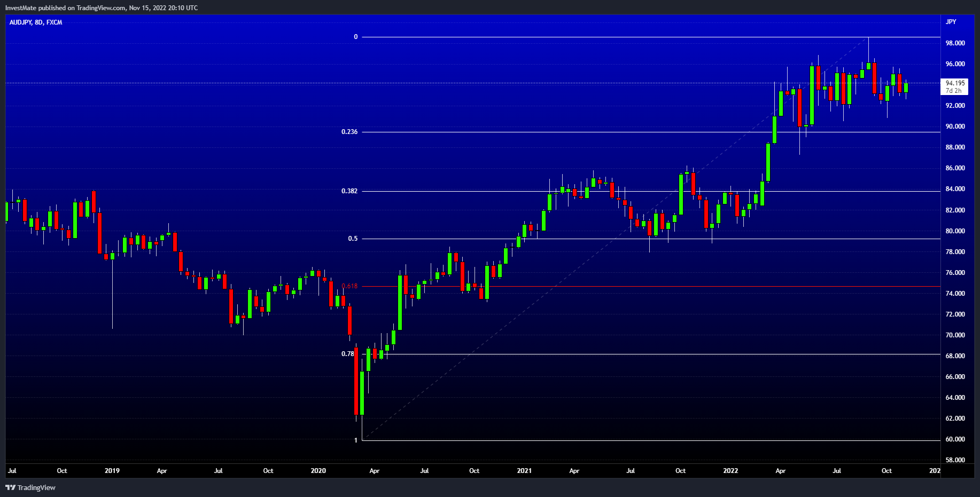Click the 74.000 price axis label

[x=955, y=294]
